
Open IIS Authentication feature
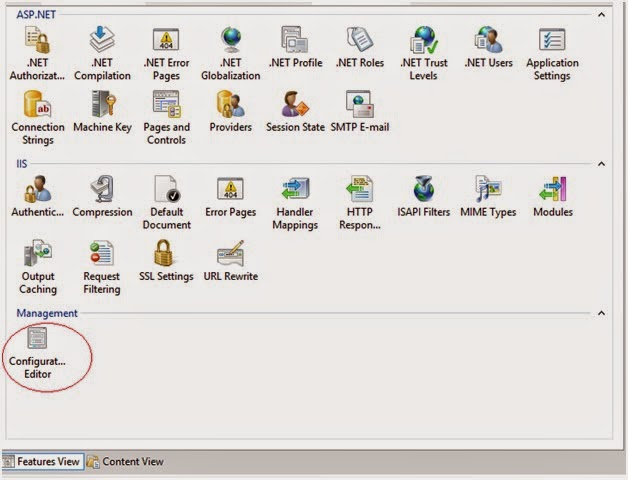pyautogui.click(x=37, y=196)
